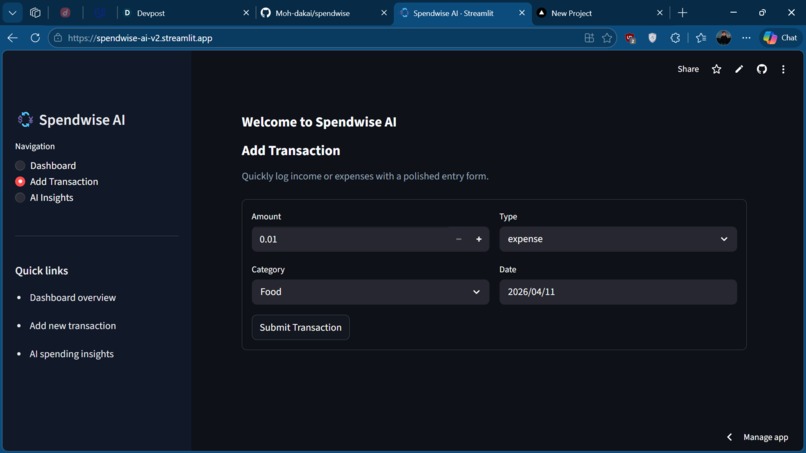Open the browser profile avatar
Image resolution: width=806 pixels, height=453 pixels.
click(723, 38)
